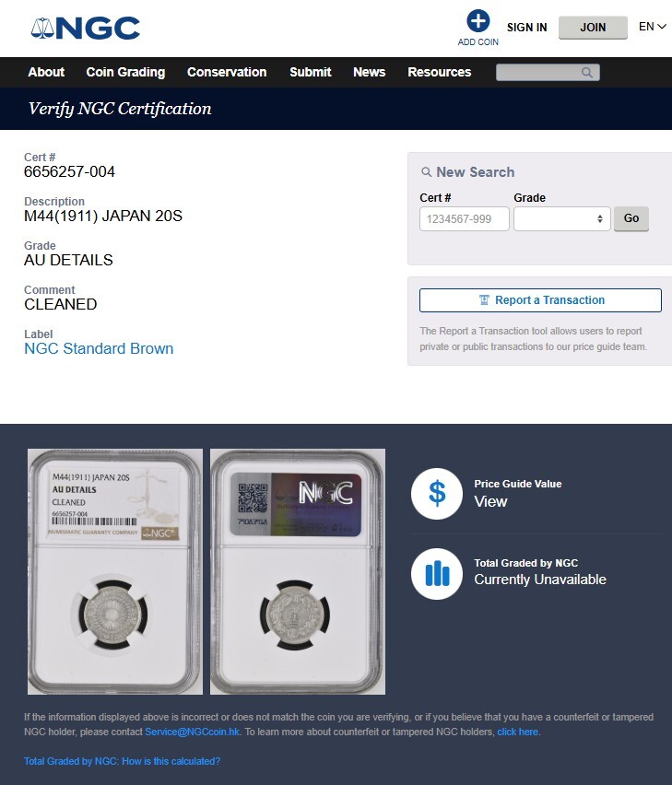The image size is (672, 785).
Task: Open the obverse coin holder image
Action: click(115, 571)
